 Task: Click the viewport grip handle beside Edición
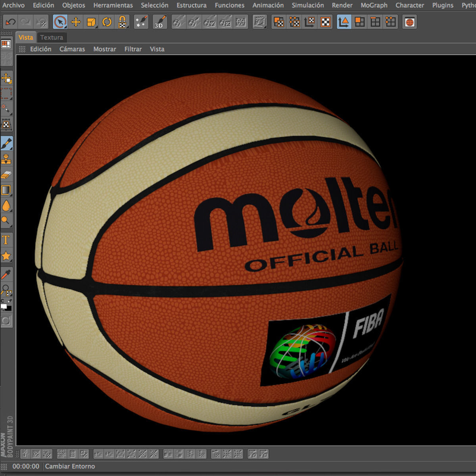tap(22, 49)
